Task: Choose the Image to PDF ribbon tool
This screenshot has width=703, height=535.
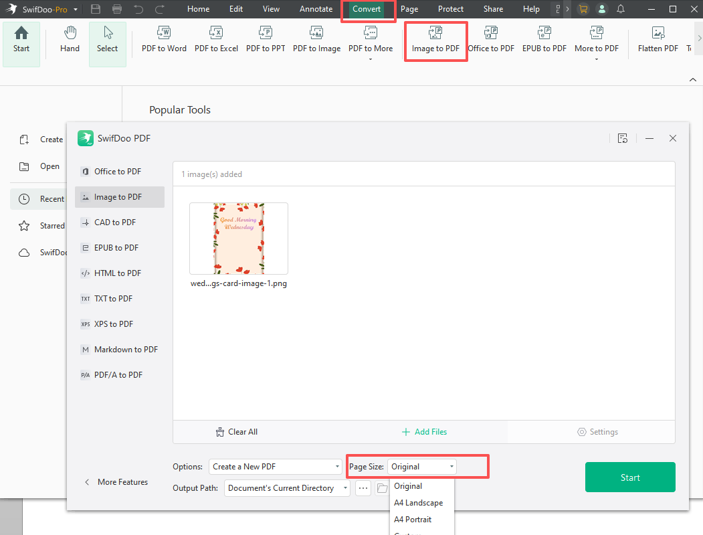Action: point(435,40)
